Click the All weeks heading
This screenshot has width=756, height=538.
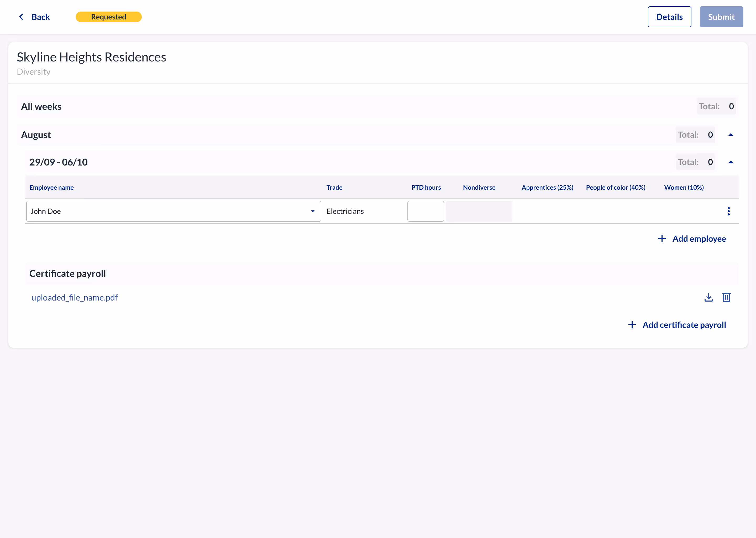point(41,106)
